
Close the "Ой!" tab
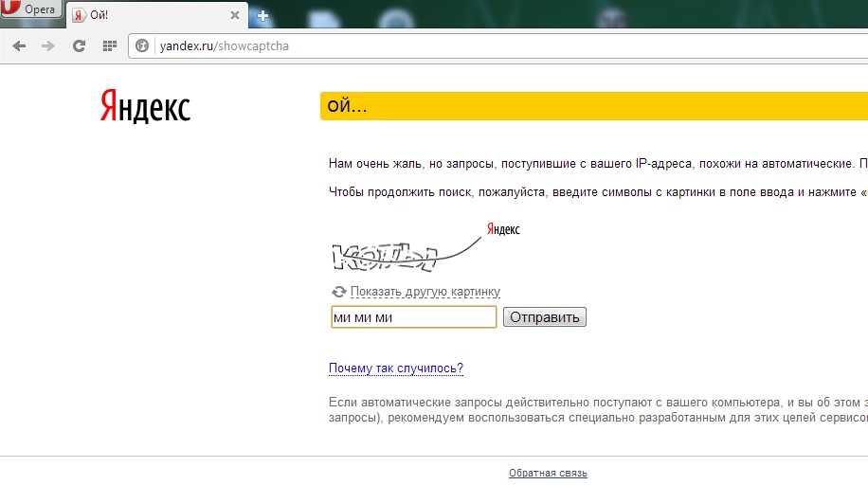coord(235,15)
